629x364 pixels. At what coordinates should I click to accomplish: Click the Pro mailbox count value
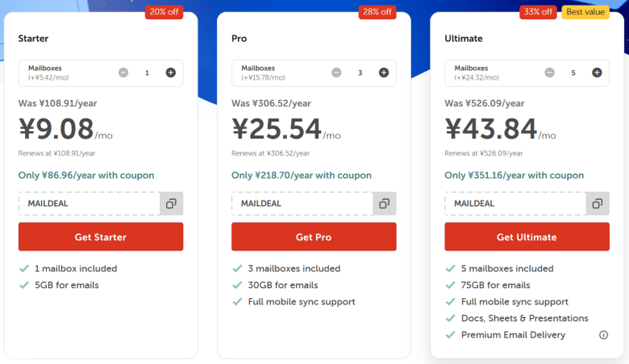tap(360, 72)
